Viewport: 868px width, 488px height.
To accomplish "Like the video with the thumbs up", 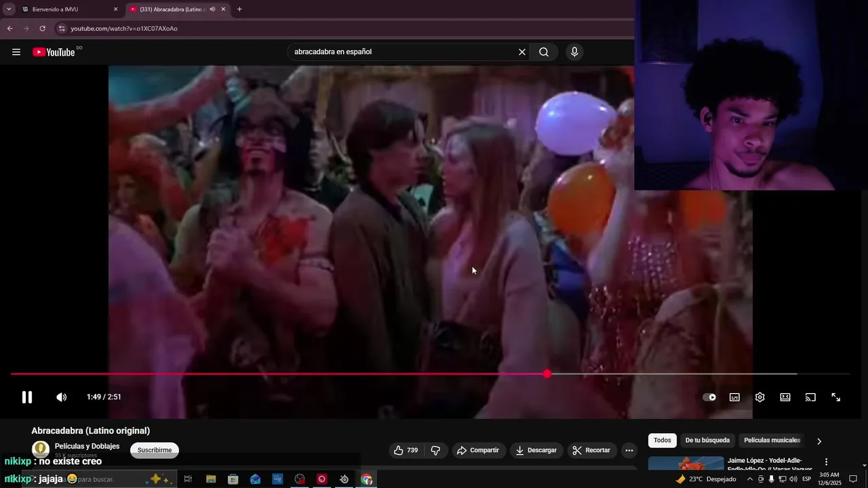I will (406, 450).
